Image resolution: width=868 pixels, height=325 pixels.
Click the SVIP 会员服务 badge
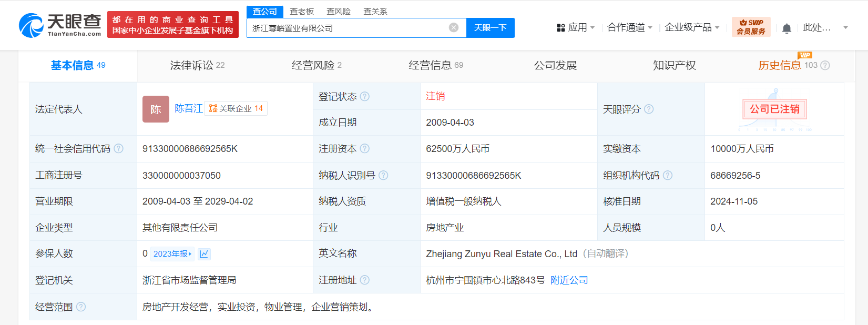tap(751, 27)
